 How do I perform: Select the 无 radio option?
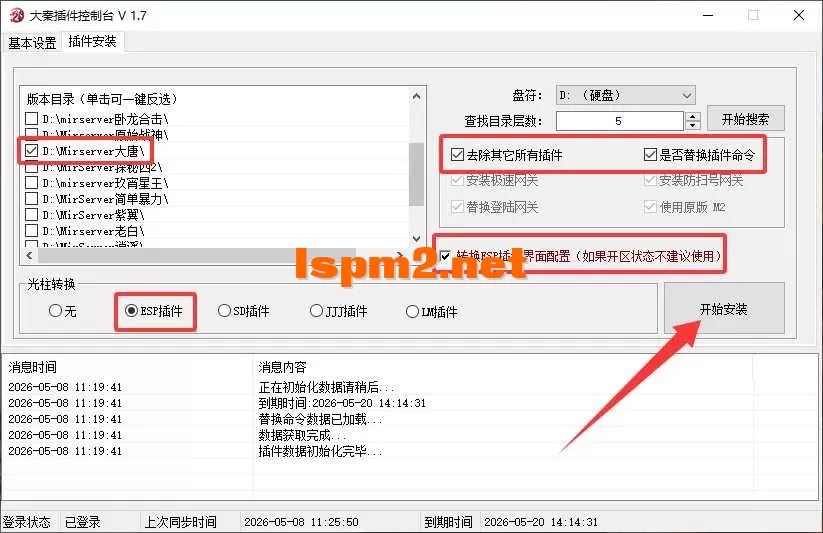(x=55, y=311)
